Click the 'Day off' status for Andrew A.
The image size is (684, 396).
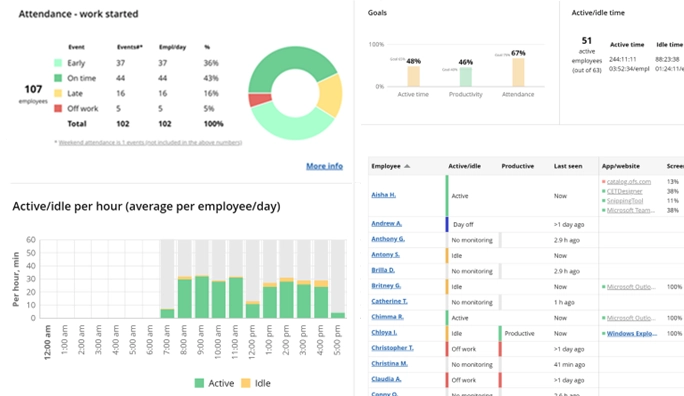point(463,225)
